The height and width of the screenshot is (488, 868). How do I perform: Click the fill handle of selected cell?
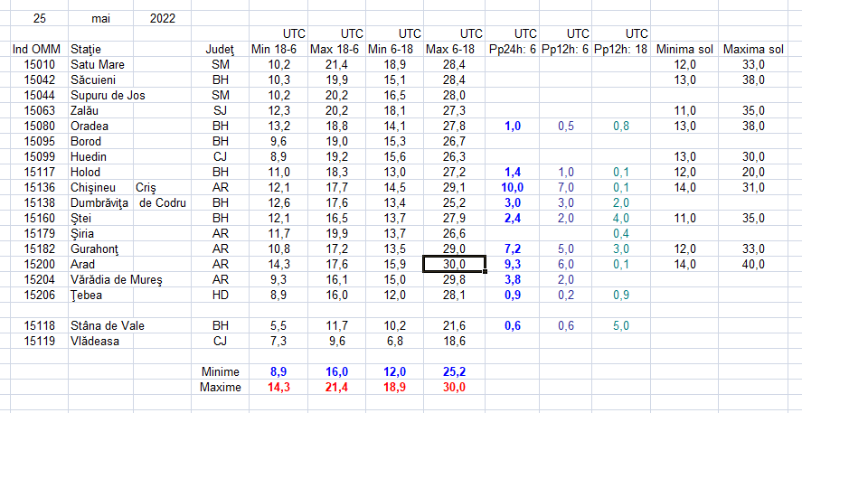(486, 272)
